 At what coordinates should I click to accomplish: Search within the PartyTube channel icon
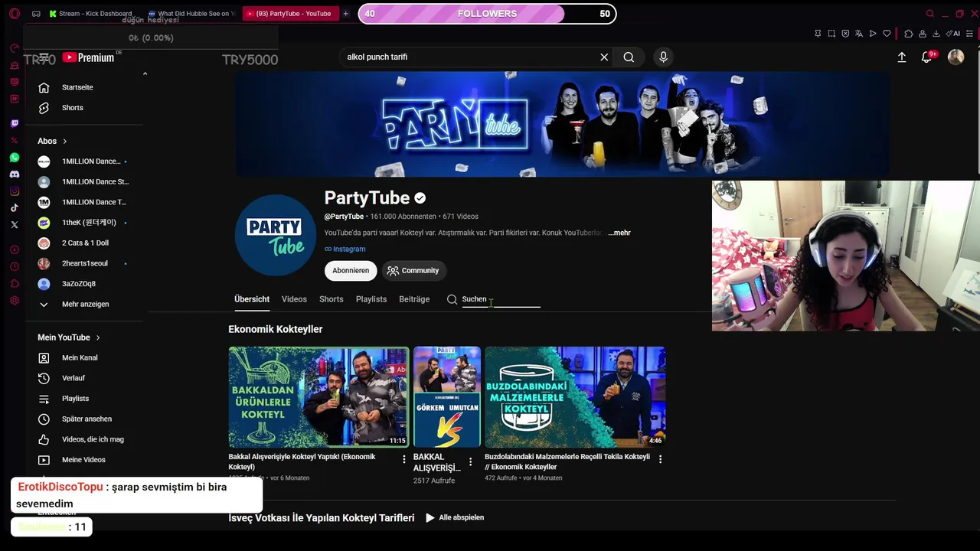(452, 299)
